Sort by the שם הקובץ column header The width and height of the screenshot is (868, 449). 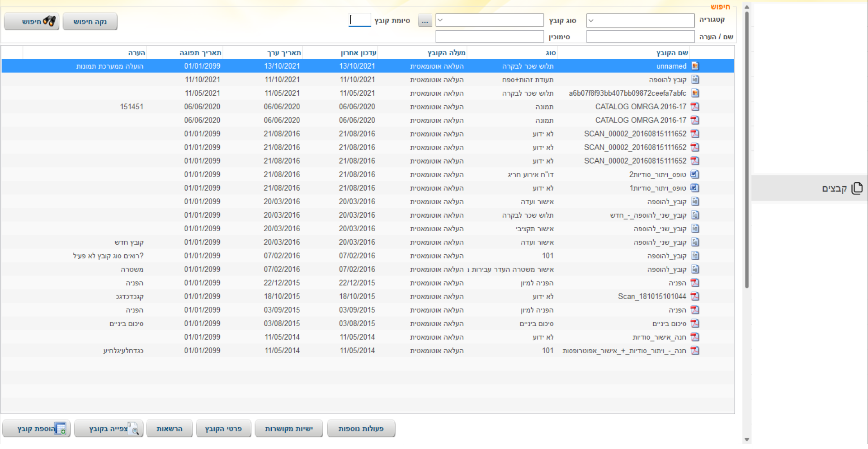point(672,53)
